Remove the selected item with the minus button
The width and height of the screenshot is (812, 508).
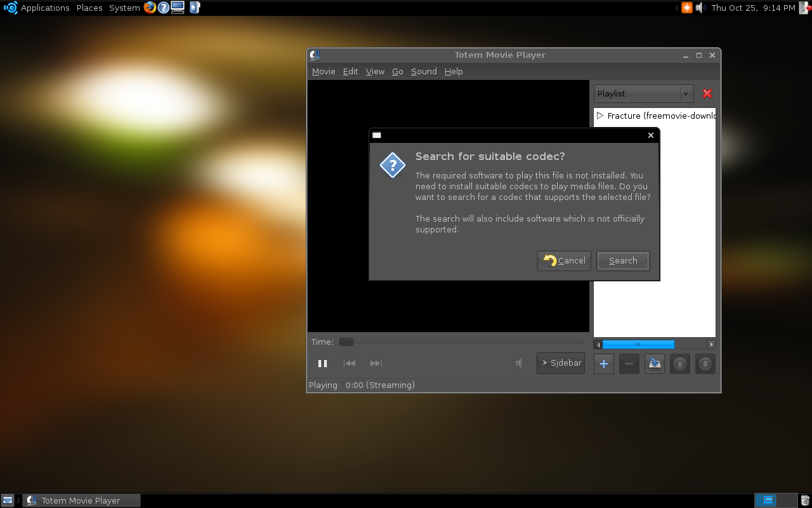[x=629, y=364]
